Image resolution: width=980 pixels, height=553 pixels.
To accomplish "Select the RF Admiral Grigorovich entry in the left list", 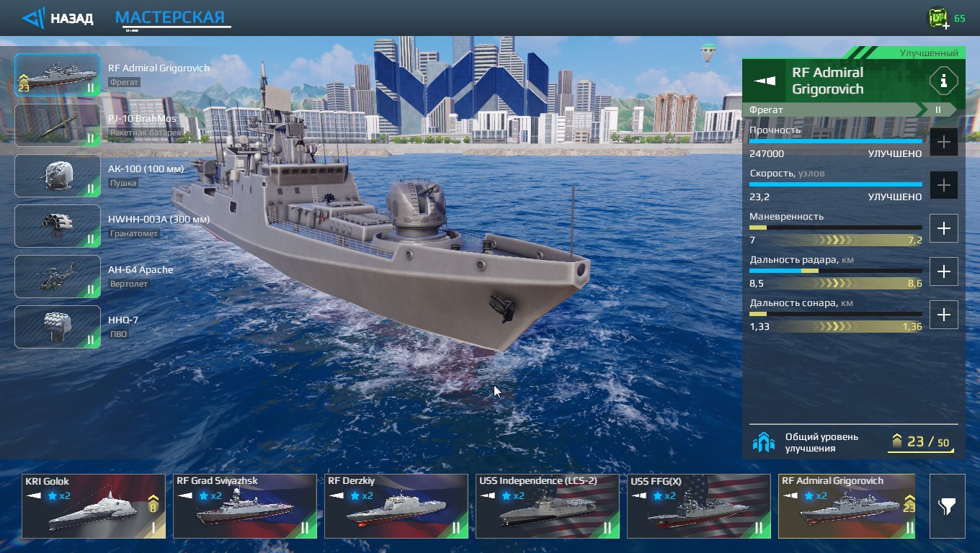I will click(58, 75).
